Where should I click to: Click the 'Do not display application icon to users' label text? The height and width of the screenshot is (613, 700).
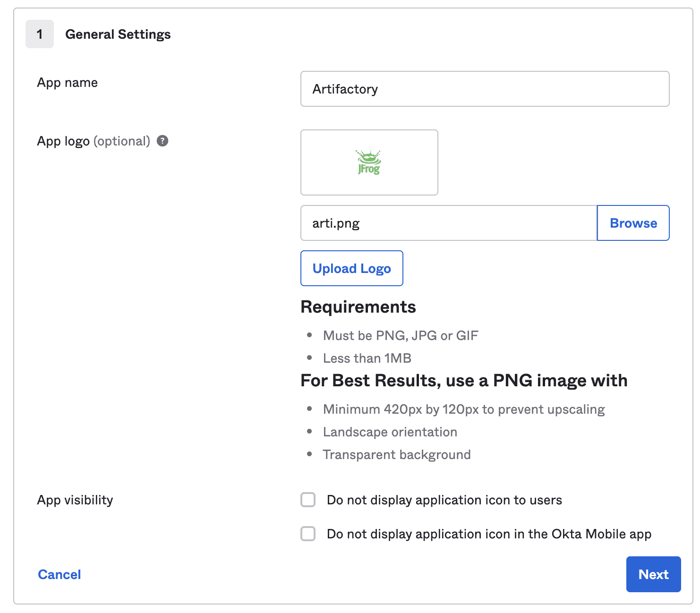444,500
